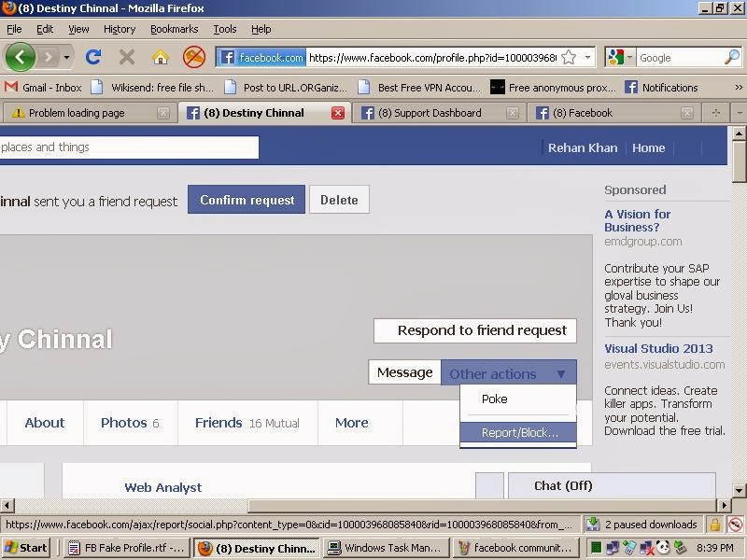
Task: Reload the page with the blue Refresh icon
Action: (x=93, y=58)
